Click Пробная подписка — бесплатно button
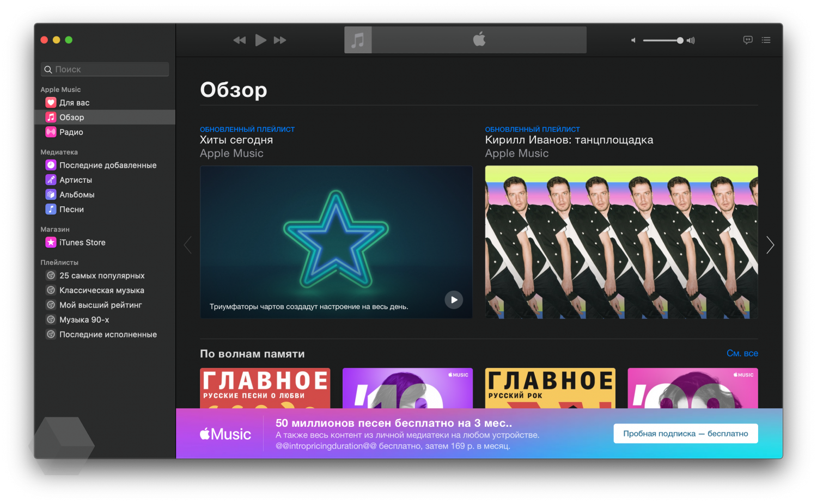817x504 pixels. click(686, 433)
